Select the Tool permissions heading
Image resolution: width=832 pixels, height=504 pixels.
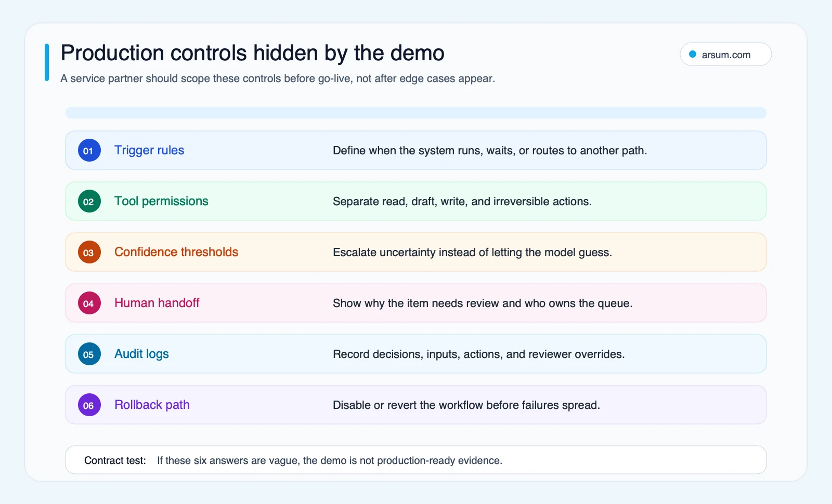click(x=161, y=201)
